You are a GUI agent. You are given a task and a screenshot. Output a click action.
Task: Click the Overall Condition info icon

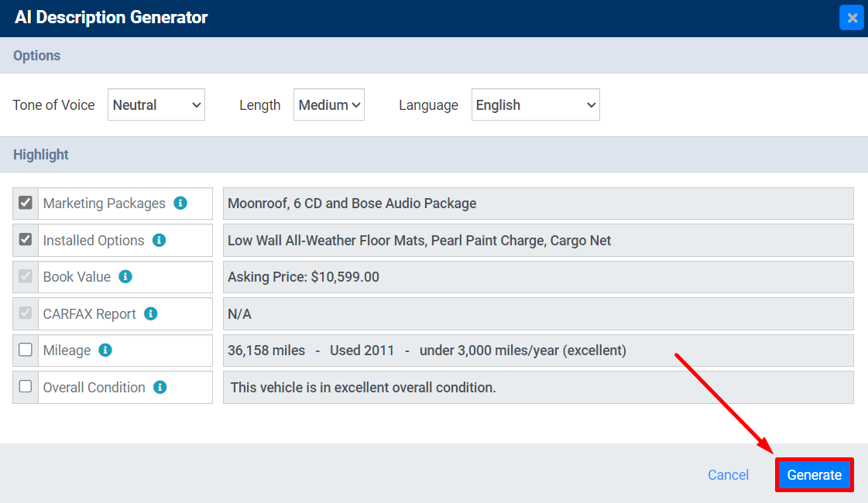160,387
